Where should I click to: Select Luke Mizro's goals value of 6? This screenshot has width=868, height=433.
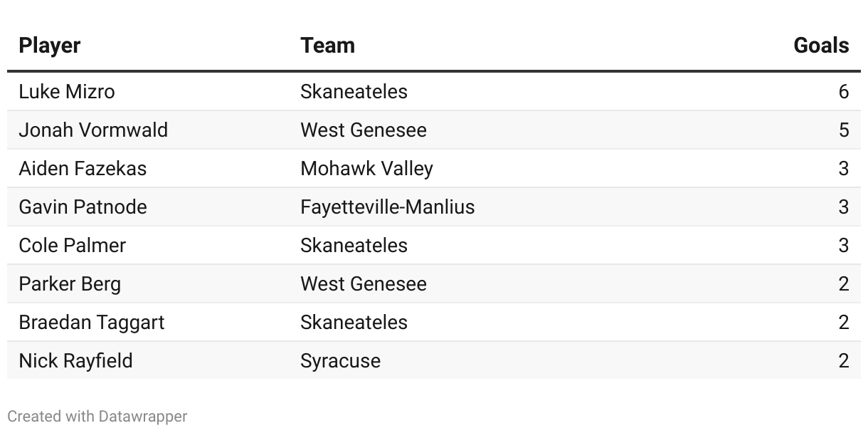(843, 92)
